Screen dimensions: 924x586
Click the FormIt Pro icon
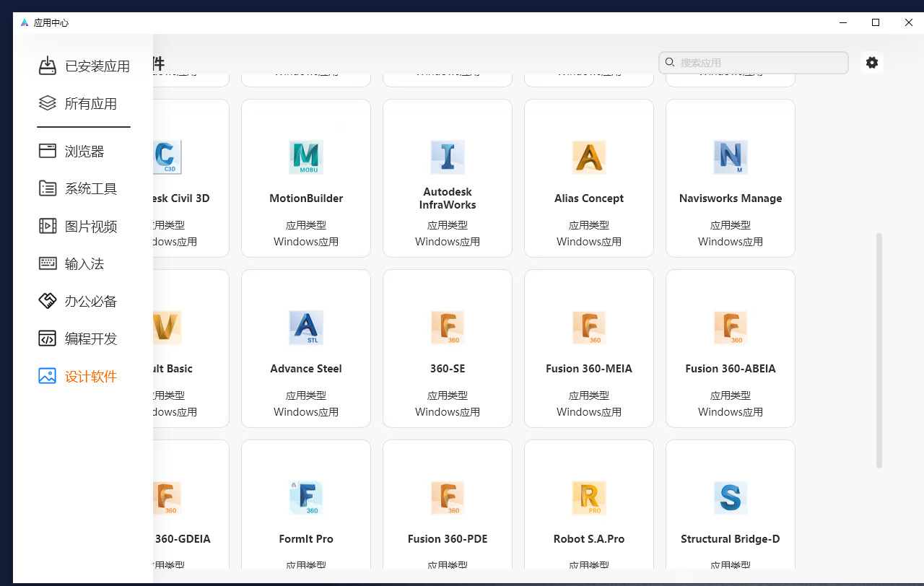(306, 498)
